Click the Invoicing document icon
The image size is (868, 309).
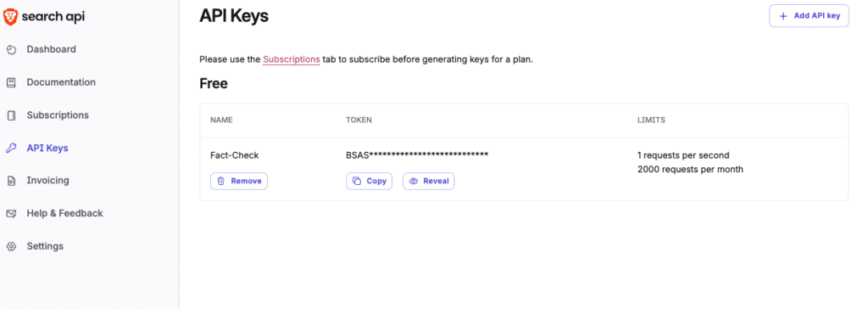(11, 181)
